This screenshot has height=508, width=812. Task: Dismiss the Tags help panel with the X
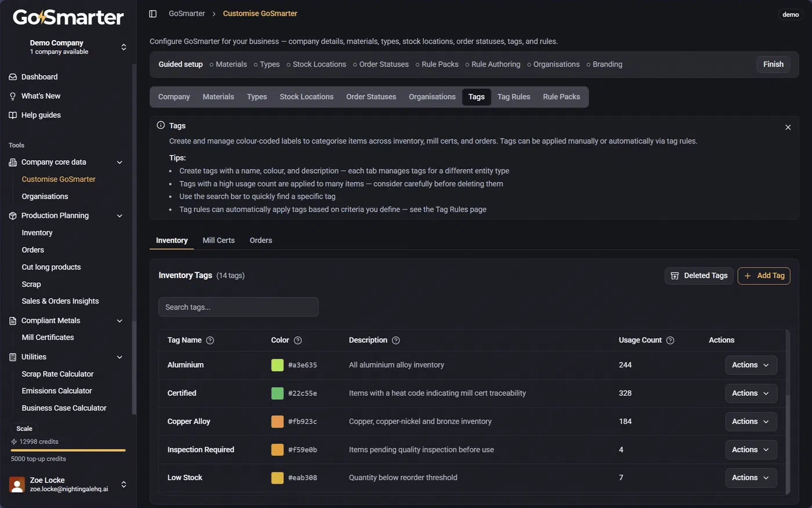[x=788, y=127]
